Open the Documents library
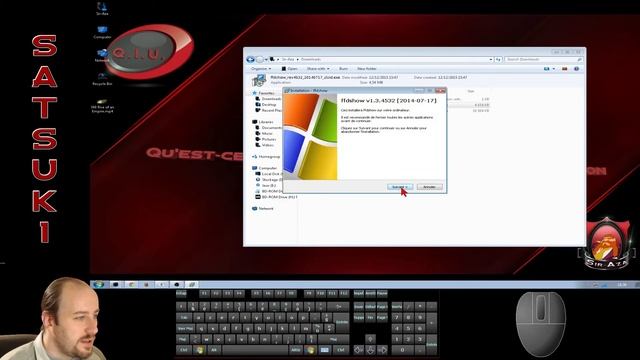Image resolution: width=640 pixels, height=360 pixels. 269,128
